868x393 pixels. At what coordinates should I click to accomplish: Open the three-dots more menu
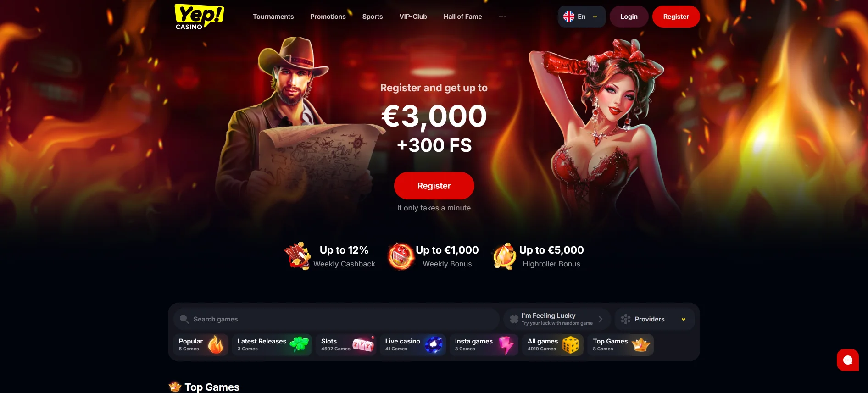tap(502, 17)
